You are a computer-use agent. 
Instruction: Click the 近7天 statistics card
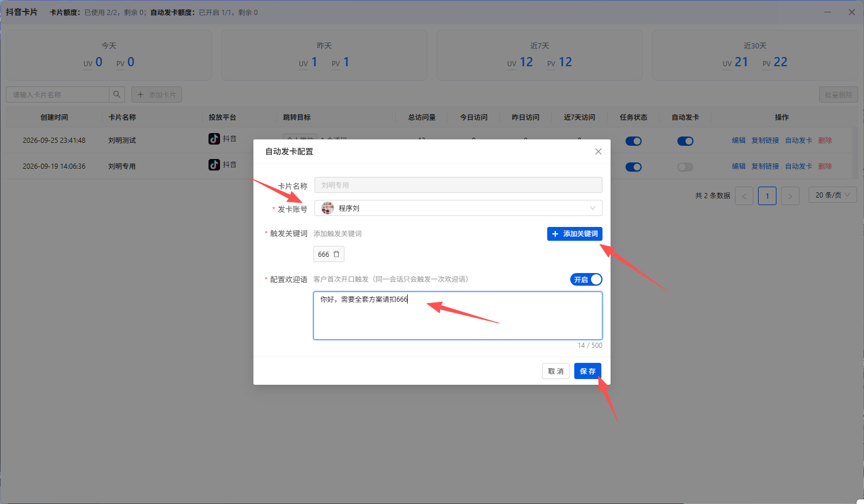point(540,55)
